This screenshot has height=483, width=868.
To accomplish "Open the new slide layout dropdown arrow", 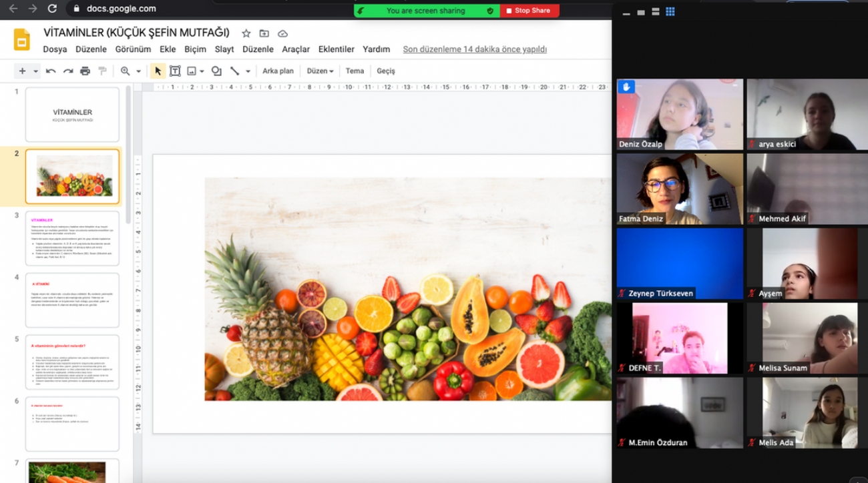I will 35,71.
